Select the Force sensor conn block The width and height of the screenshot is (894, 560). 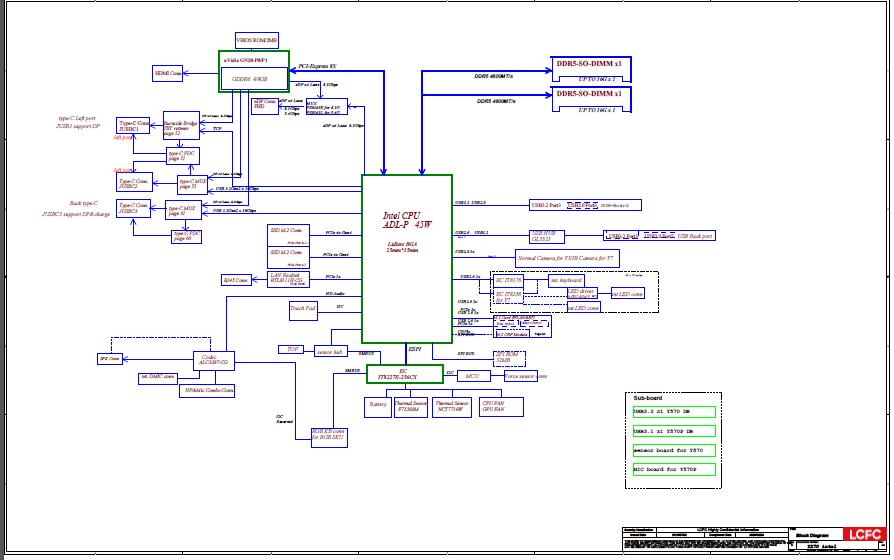click(521, 376)
